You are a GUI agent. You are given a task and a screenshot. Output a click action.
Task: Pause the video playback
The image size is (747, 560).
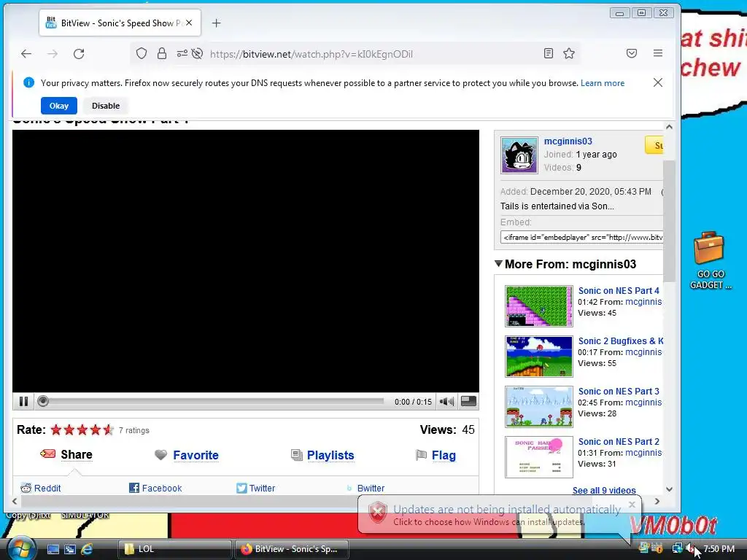pos(23,402)
